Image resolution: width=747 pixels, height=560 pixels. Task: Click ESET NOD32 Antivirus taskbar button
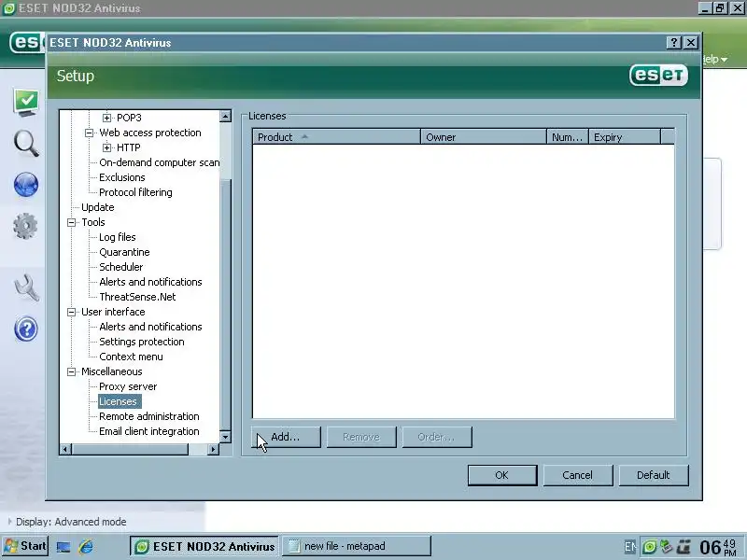(x=204, y=546)
